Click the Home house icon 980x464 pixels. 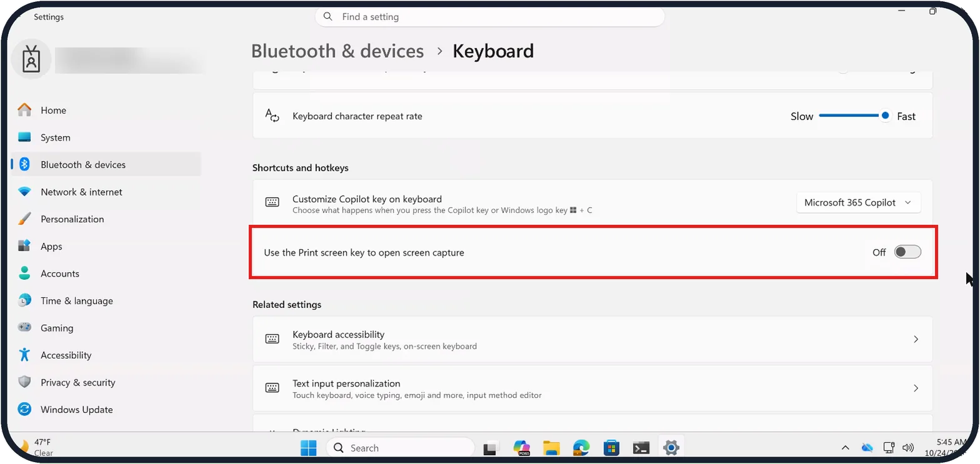coord(24,110)
